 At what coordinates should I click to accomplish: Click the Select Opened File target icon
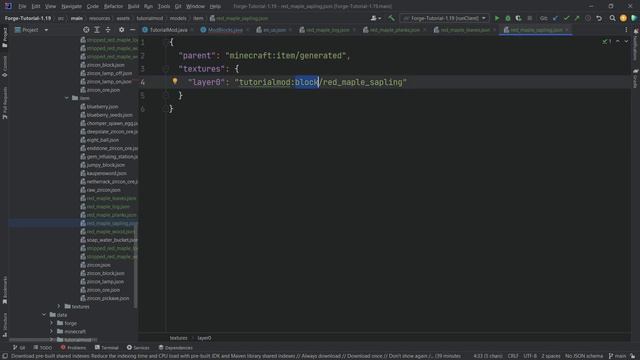click(x=86, y=30)
